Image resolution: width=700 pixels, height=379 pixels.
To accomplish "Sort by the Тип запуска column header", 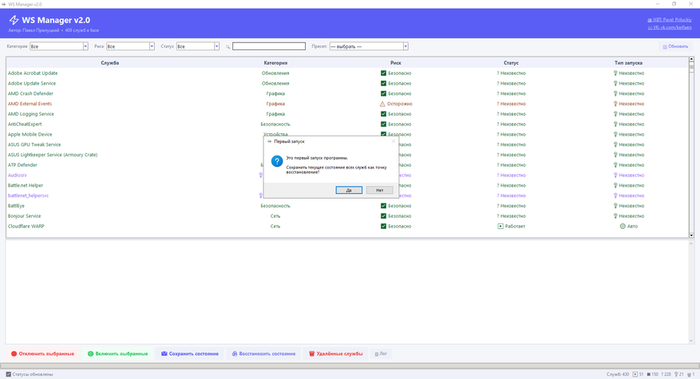I will point(628,63).
